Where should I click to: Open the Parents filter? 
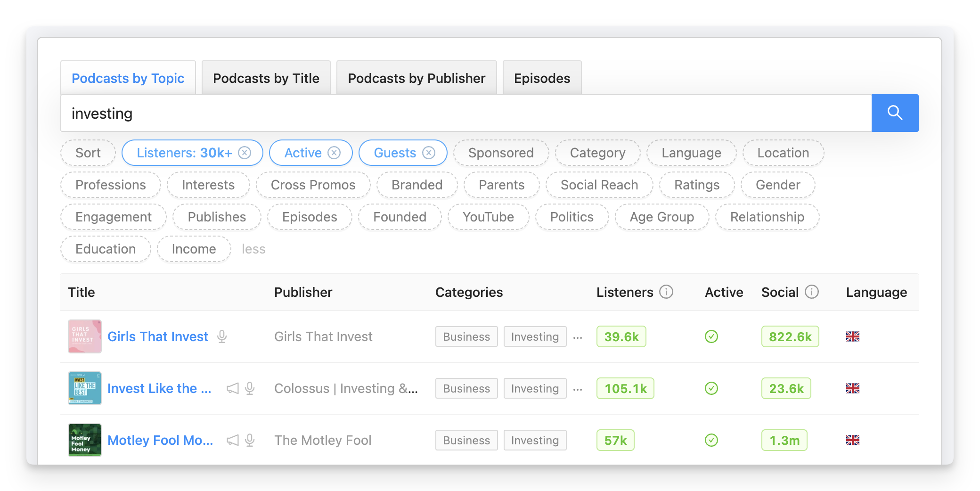point(502,185)
